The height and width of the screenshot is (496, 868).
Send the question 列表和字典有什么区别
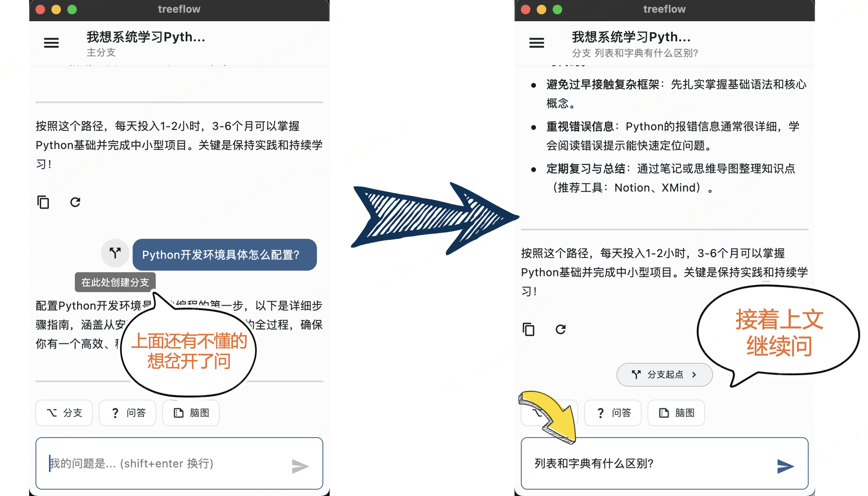point(785,466)
